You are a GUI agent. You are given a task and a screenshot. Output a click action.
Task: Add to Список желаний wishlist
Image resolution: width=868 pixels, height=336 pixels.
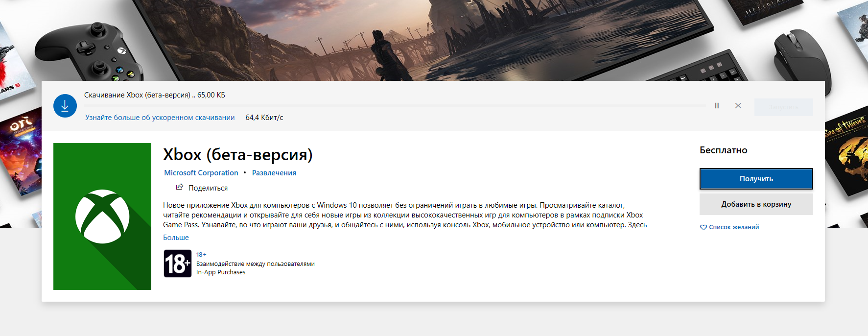(734, 227)
